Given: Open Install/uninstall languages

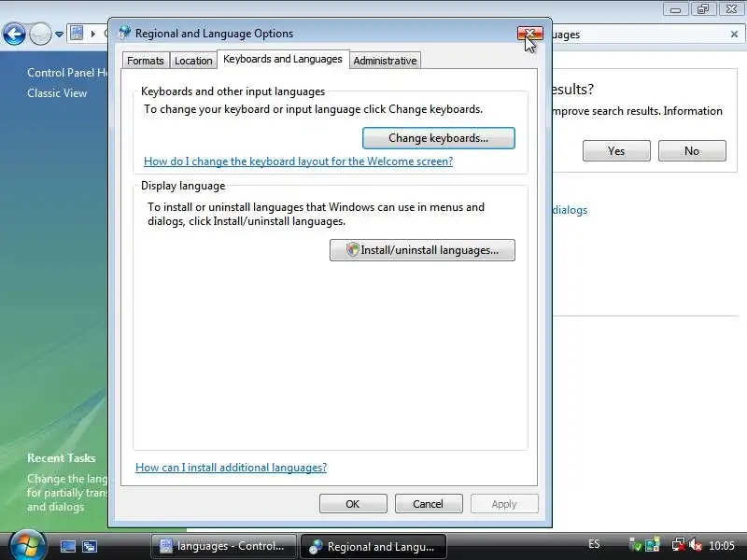Looking at the screenshot, I should pyautogui.click(x=422, y=250).
